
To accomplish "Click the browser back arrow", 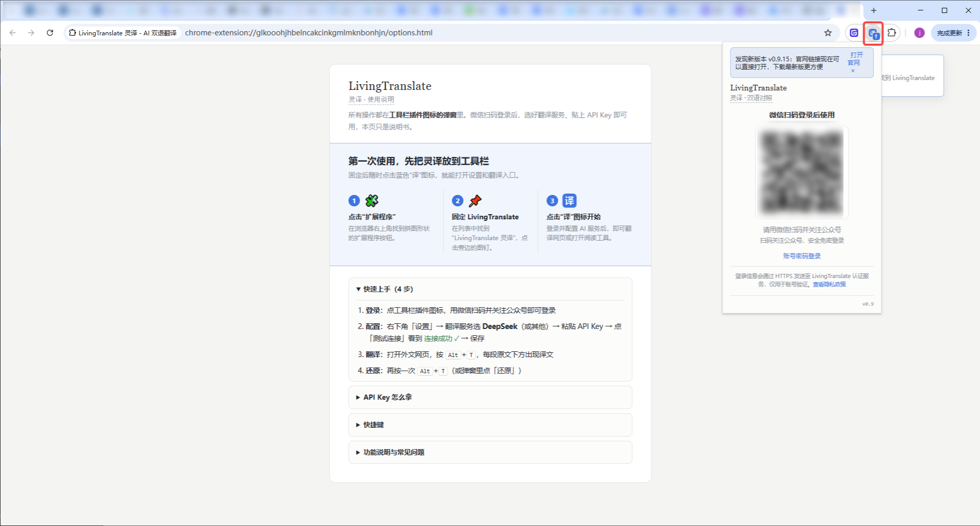I will pyautogui.click(x=12, y=33).
